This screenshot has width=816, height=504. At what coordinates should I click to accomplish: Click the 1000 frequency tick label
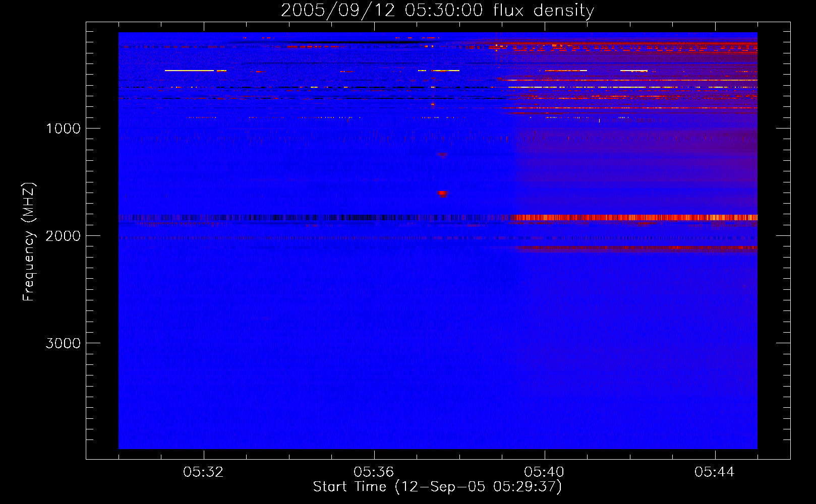63,129
